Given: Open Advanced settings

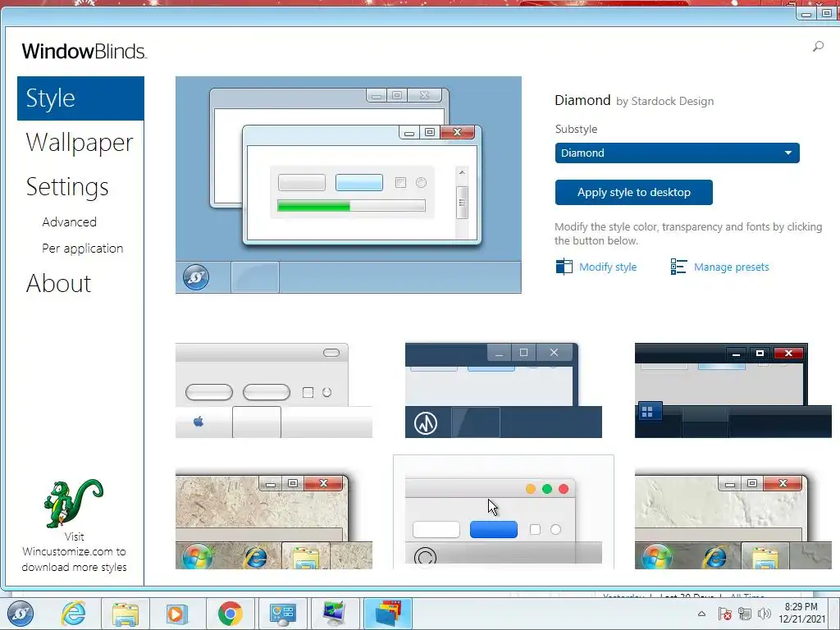Looking at the screenshot, I should [x=70, y=221].
